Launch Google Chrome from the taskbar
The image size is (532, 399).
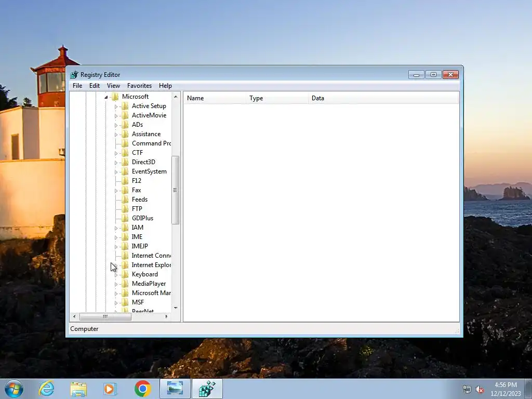[x=142, y=389]
